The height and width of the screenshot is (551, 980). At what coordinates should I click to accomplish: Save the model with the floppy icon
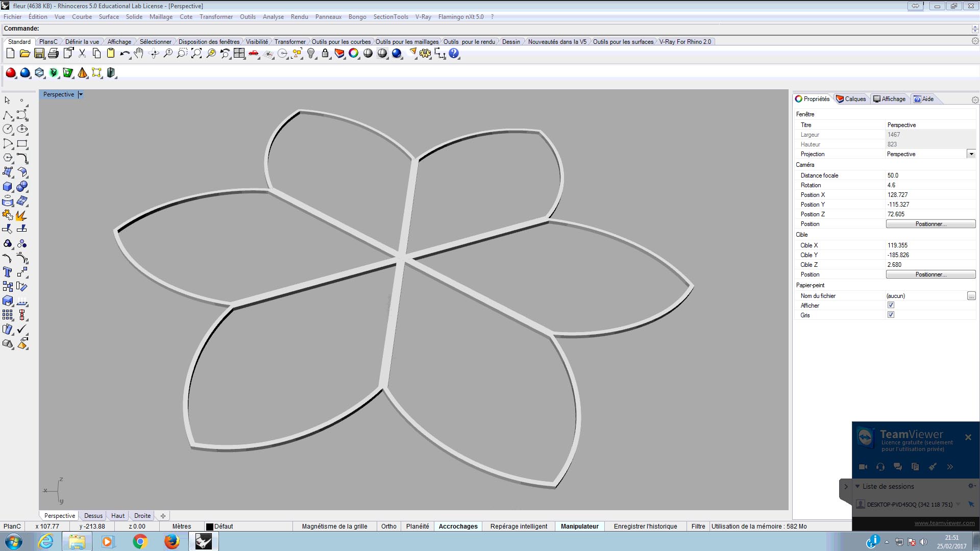pos(39,54)
